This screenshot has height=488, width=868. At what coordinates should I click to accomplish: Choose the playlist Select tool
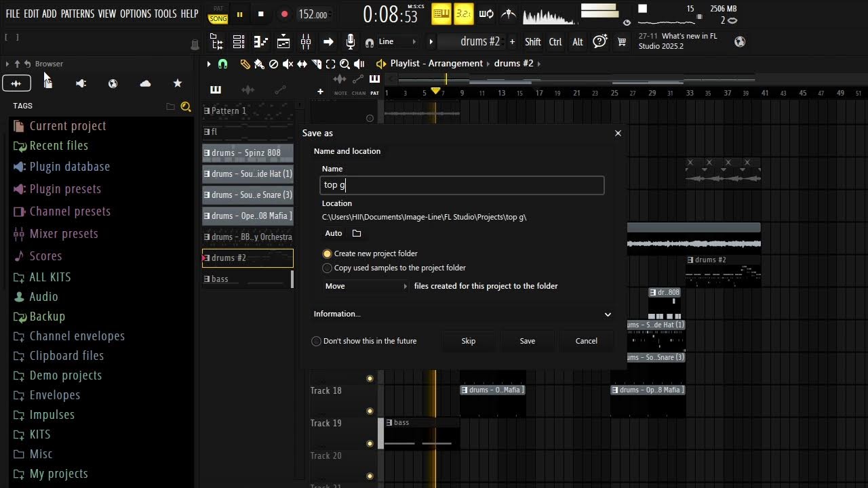click(330, 64)
